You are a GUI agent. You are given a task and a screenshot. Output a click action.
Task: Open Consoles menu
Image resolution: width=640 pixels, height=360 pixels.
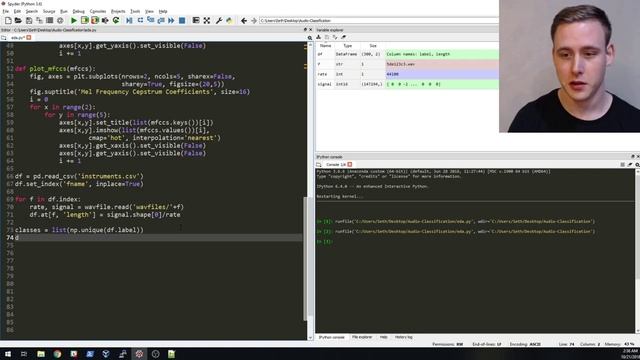click(98, 11)
